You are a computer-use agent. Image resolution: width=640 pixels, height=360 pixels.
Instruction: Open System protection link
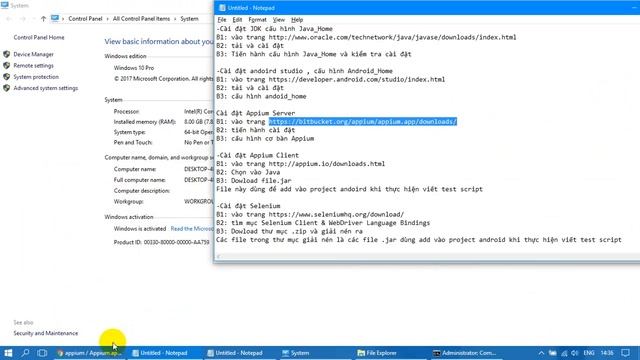click(36, 77)
